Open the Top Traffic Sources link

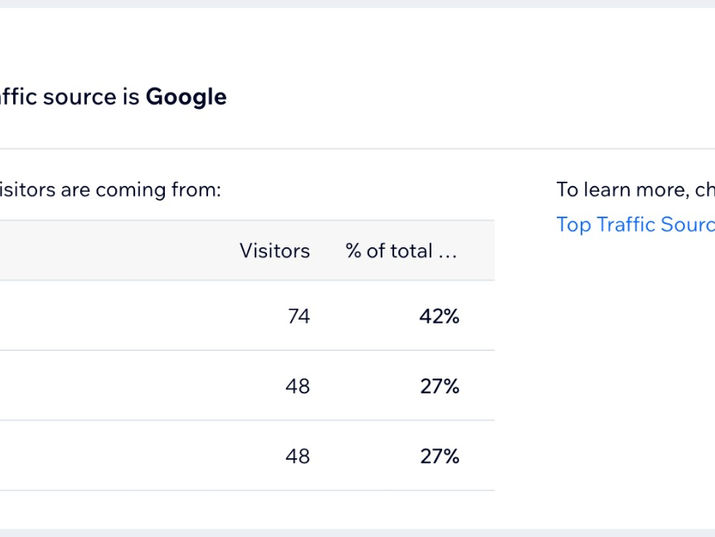636,225
